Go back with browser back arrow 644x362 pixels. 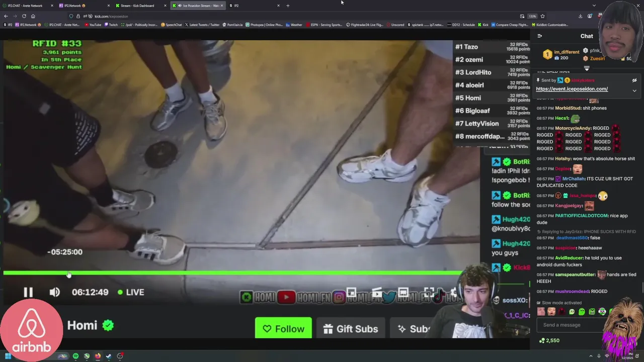[6, 16]
